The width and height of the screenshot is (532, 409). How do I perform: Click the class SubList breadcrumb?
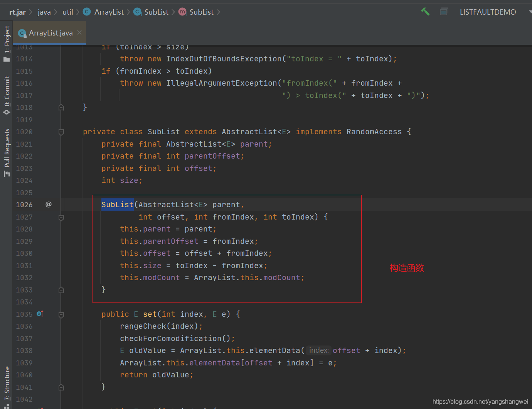[151, 12]
